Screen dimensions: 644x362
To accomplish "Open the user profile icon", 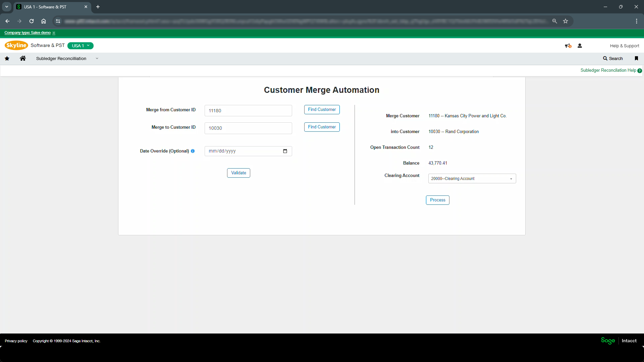I will 580,46.
